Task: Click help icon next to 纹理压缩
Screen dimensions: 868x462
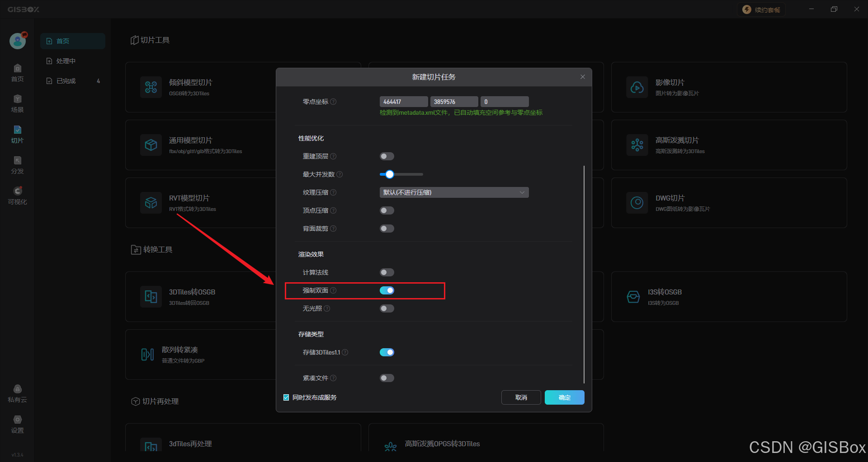Action: pos(333,192)
